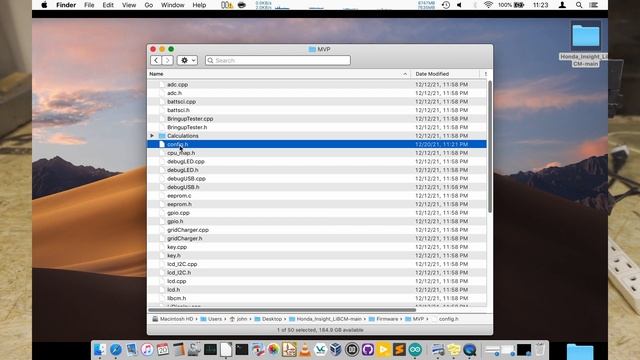Open GitHub Desktop from the Dock
This screenshot has width=640, height=360.
[368, 349]
